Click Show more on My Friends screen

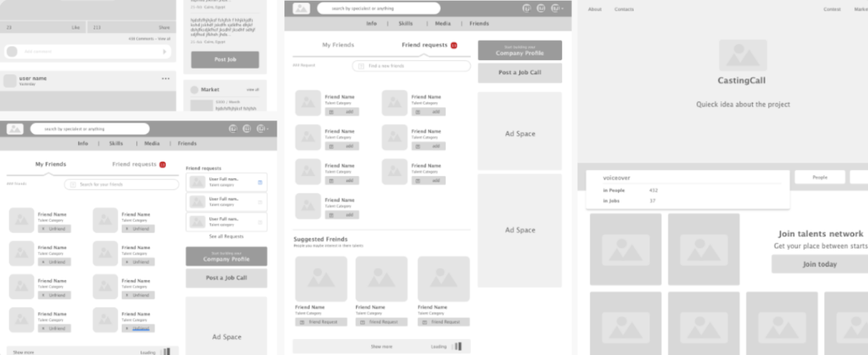(23, 352)
